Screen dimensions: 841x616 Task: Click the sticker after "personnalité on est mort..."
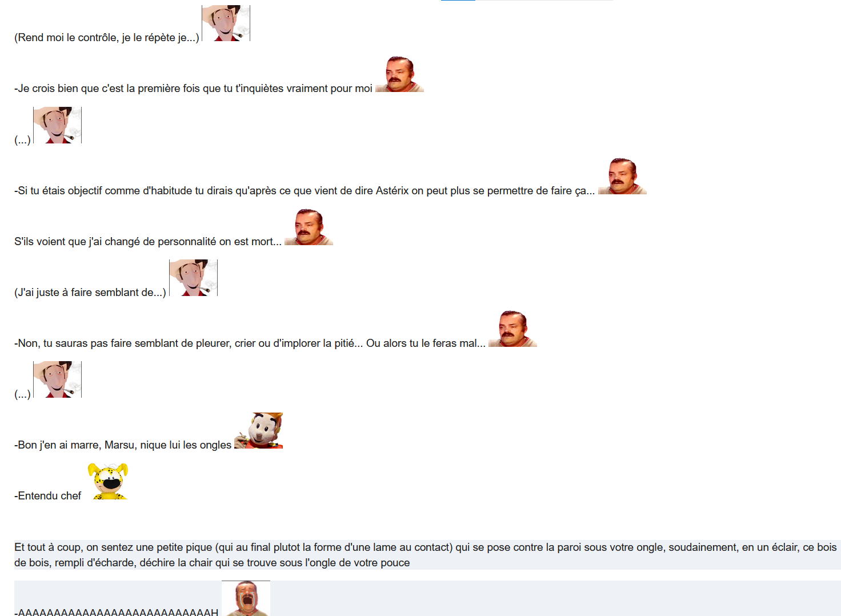coord(309,227)
